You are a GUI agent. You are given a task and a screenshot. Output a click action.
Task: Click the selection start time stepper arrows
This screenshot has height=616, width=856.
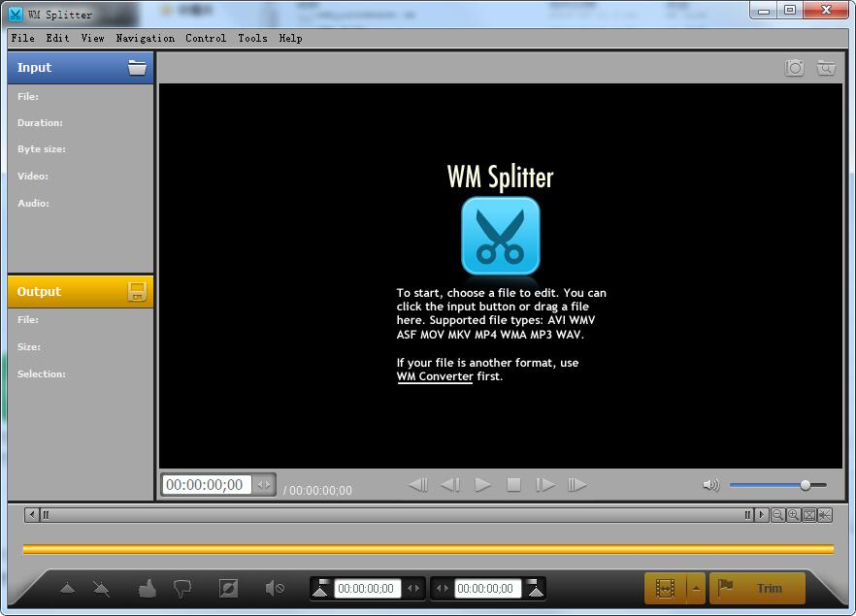(x=413, y=589)
